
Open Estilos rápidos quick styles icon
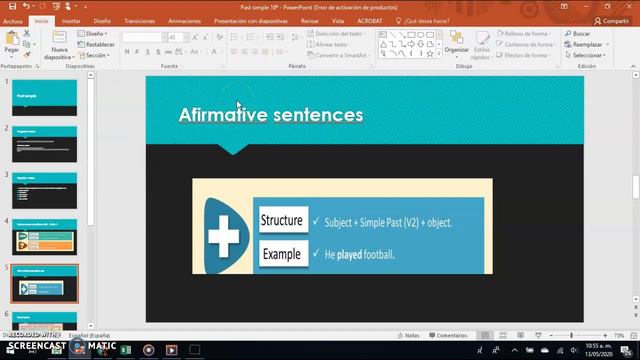[x=482, y=39]
